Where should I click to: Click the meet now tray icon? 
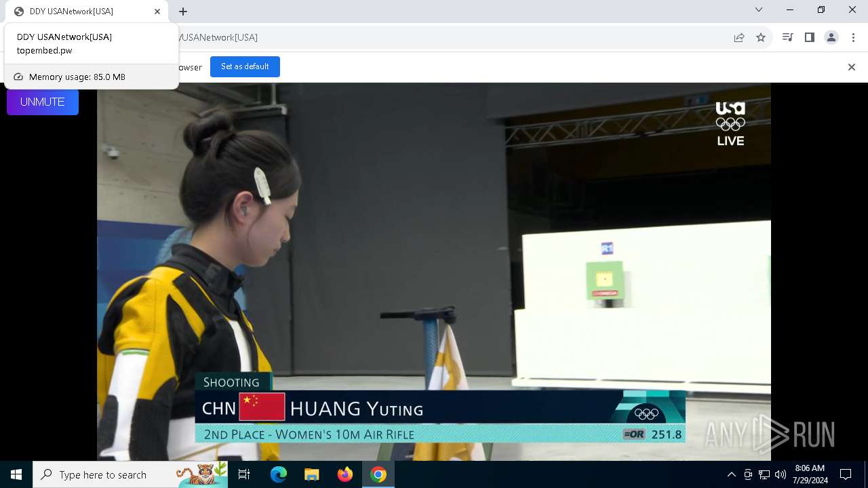click(x=748, y=474)
